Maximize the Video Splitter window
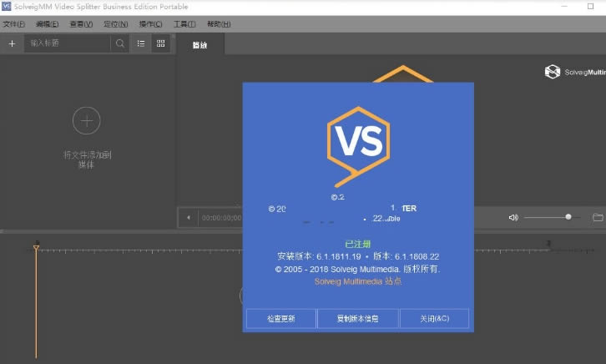Viewport: 606px width, 364px height. [590, 6]
